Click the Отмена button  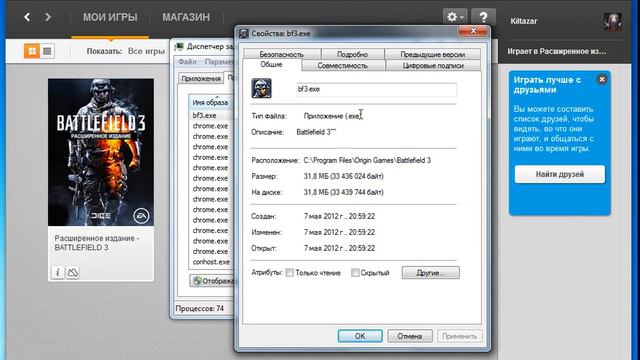[409, 336]
